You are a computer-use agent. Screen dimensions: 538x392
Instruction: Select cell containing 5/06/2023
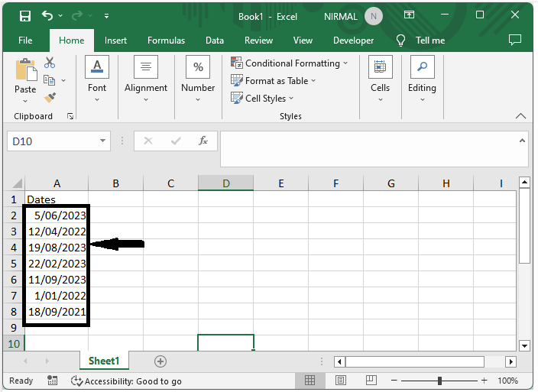pos(57,215)
